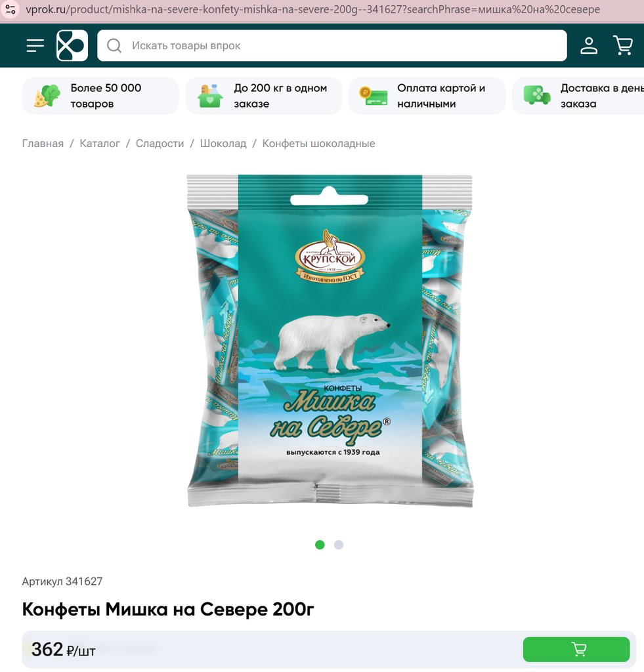Click the grocery bag icon
This screenshot has width=644, height=672.
[210, 96]
